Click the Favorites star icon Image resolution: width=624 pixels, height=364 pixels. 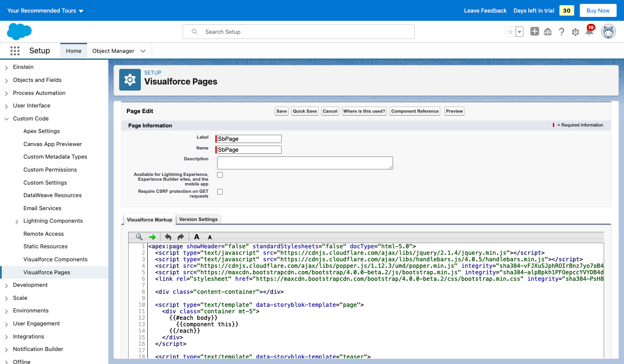[510, 32]
